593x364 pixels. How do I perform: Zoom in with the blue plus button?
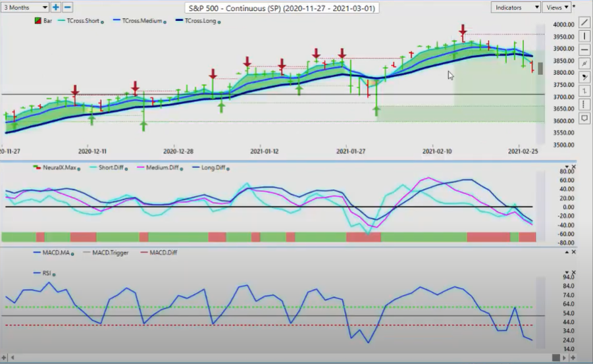[x=55, y=7]
